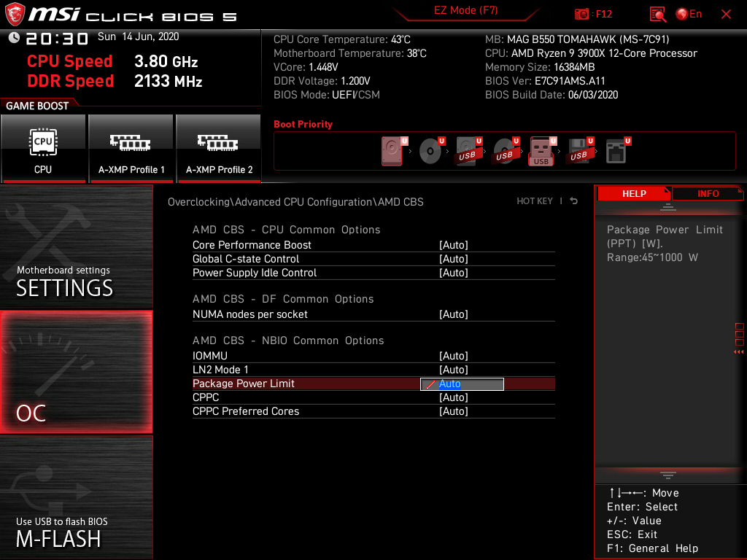Open Power Supply Idle Control [Auto] option
Image resolution: width=747 pixels, height=560 pixels.
coord(454,273)
